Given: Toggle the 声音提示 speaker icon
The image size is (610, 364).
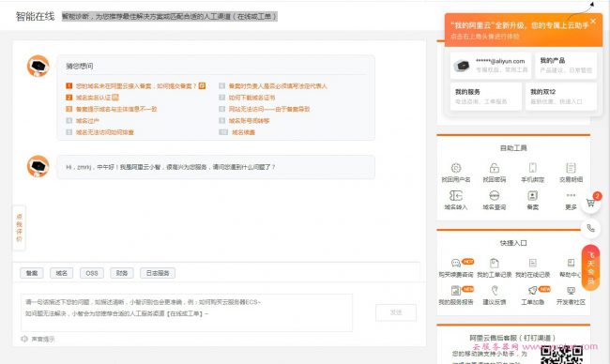Looking at the screenshot, I should (24, 339).
